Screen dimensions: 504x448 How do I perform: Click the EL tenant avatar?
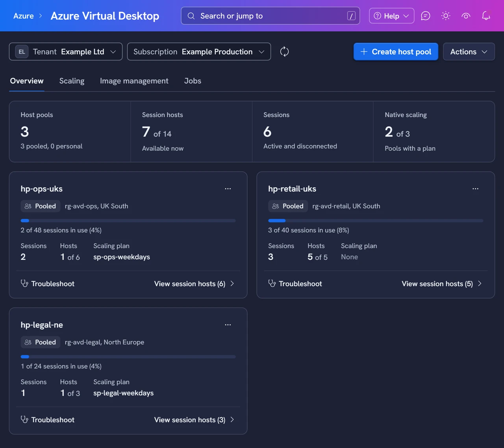pos(22,52)
